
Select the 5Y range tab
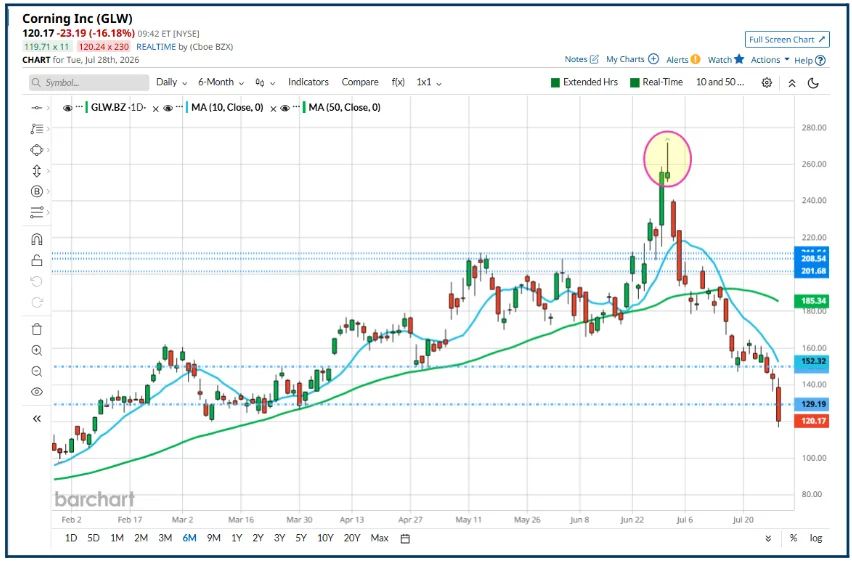coord(301,538)
